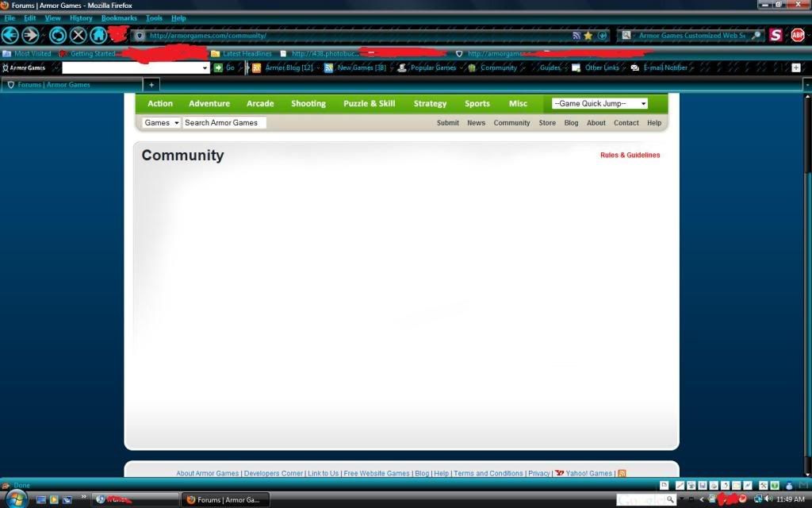Screen dimensions: 812x508
Task: Open the Adblock Plus ABP icon
Action: pos(798,35)
